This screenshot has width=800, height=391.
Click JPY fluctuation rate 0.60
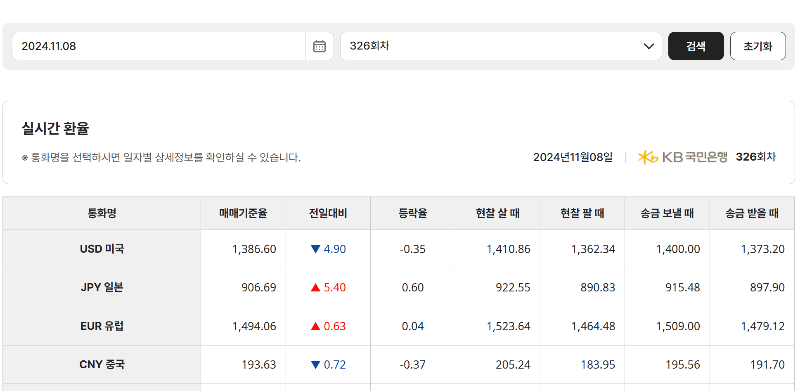(413, 287)
